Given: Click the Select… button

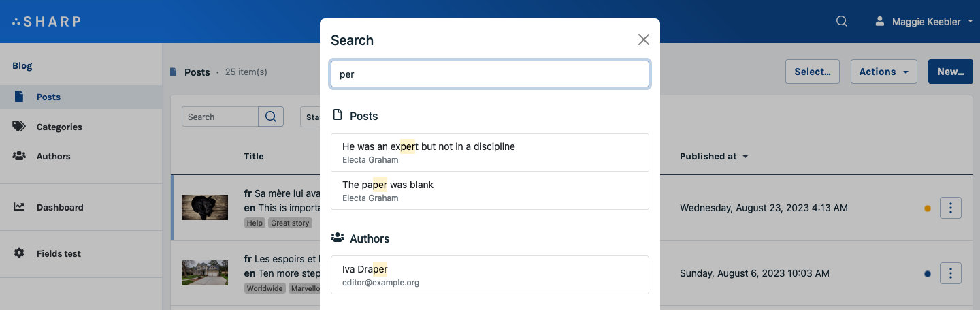Looking at the screenshot, I should click(x=813, y=72).
